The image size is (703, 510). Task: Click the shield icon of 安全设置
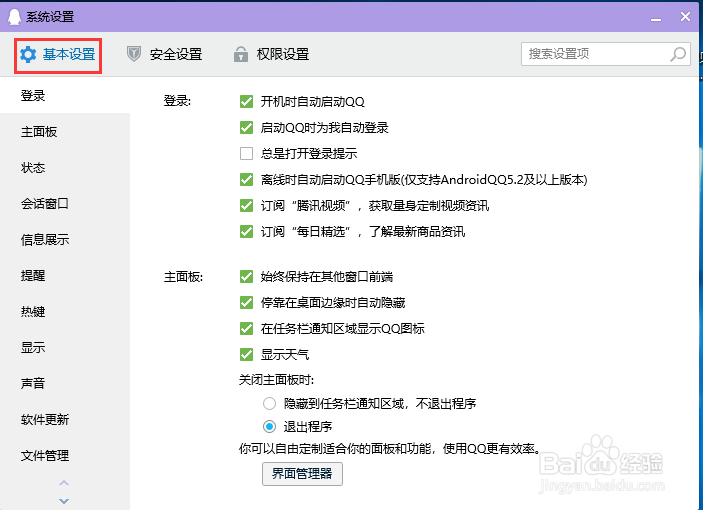point(134,54)
